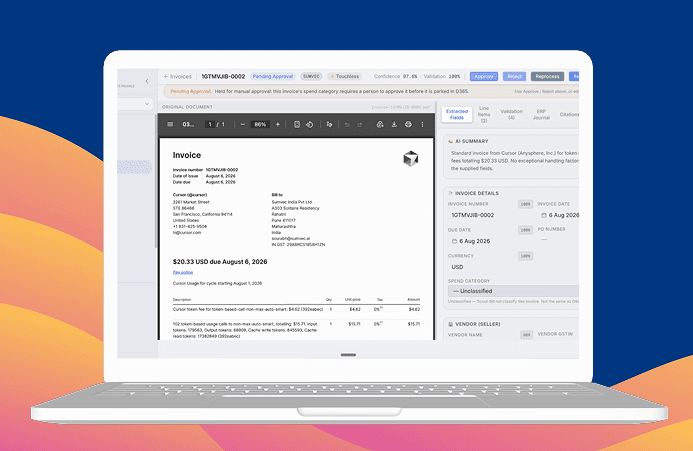693x451 pixels.
Task: Click the SUMVEC tag badge
Action: point(311,76)
